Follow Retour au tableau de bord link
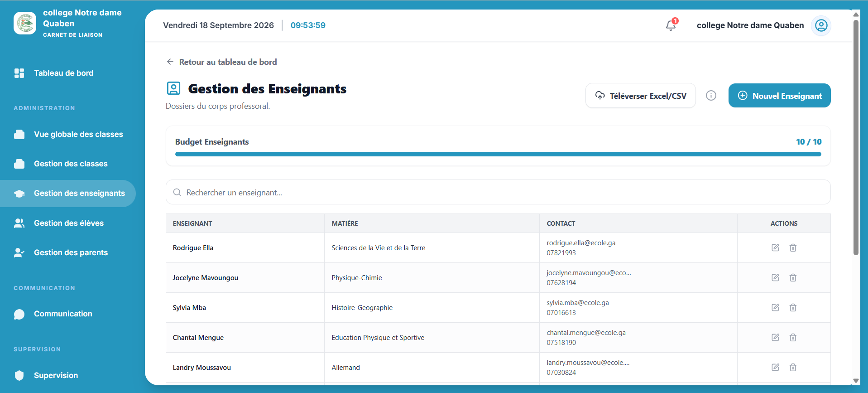This screenshot has width=868, height=393. 222,62
